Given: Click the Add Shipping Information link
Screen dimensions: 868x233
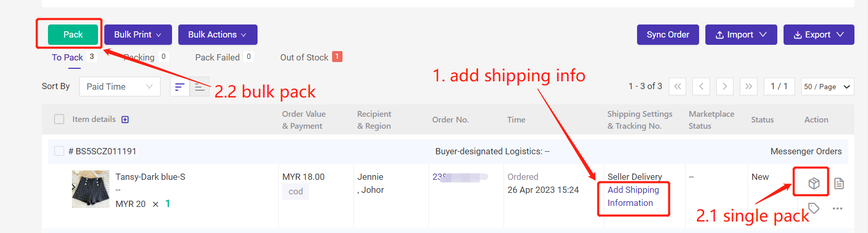Looking at the screenshot, I should pyautogui.click(x=633, y=197).
